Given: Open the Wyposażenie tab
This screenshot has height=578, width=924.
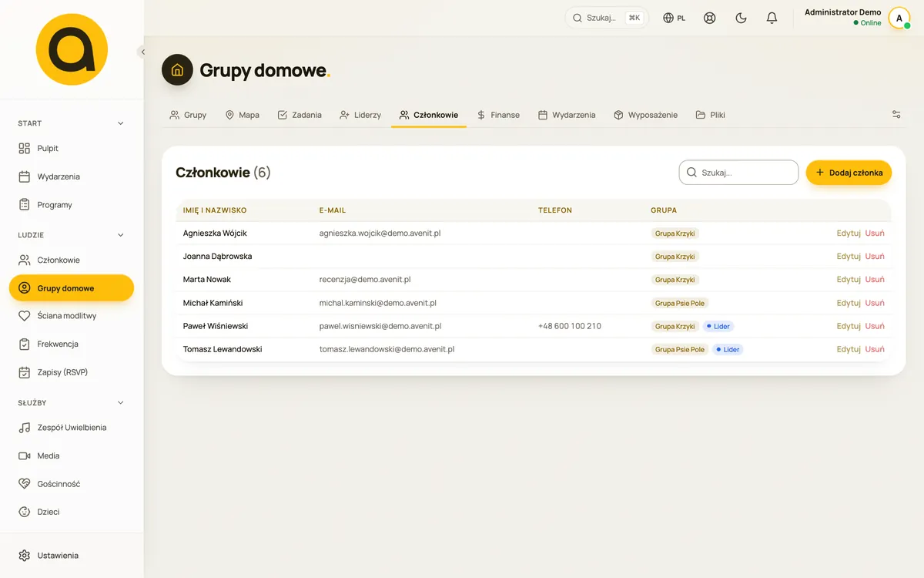Looking at the screenshot, I should pos(646,115).
